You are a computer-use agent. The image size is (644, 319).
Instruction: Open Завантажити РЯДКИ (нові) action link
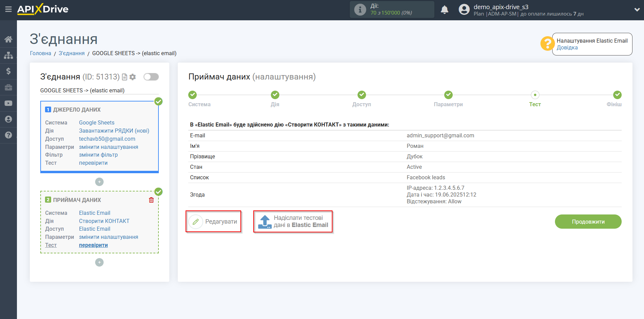pyautogui.click(x=114, y=131)
